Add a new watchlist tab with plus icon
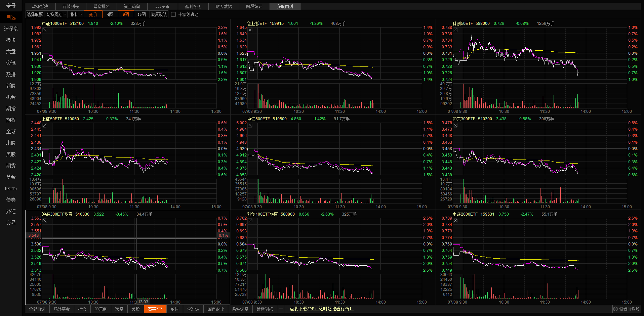 pos(281,309)
